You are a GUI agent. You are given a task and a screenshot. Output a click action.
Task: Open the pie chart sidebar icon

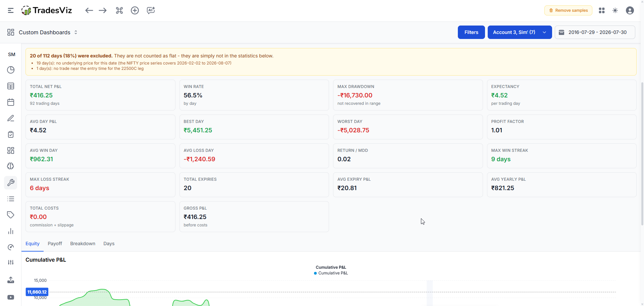coord(11,70)
